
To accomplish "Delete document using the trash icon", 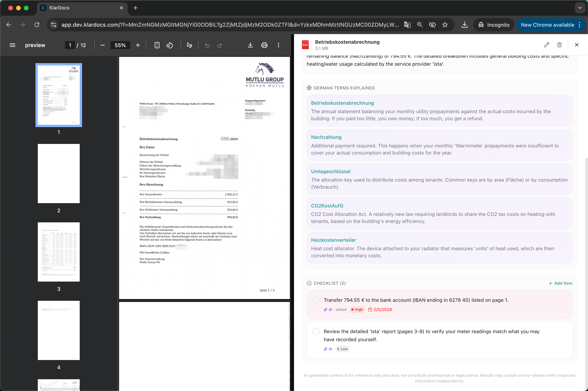I will [559, 45].
